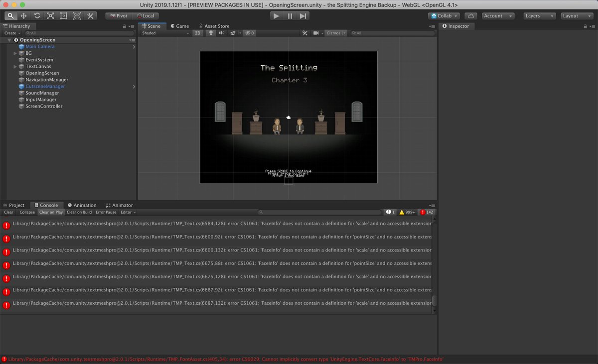Image resolution: width=598 pixels, height=364 pixels.
Task: Select the Scale tool
Action: (50, 16)
